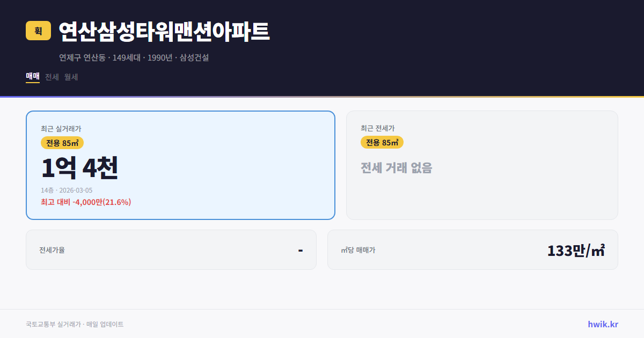The image size is (644, 338).
Task: Click the 언제구 연산동 location info line
Action: (x=136, y=58)
